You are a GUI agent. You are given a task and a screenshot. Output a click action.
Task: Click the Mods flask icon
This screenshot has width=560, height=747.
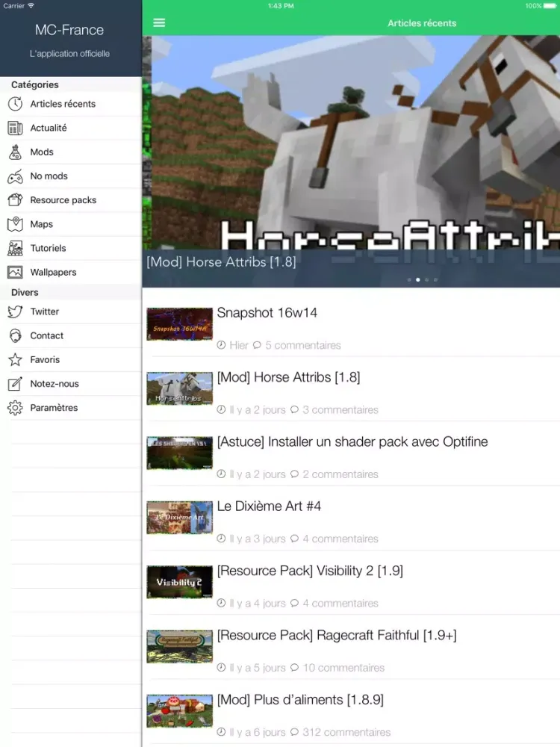point(15,152)
